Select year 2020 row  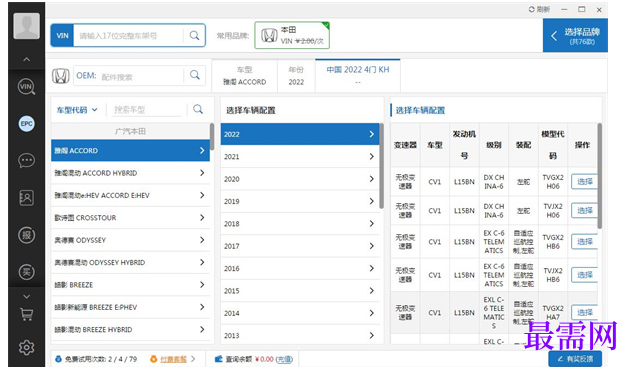coord(300,179)
